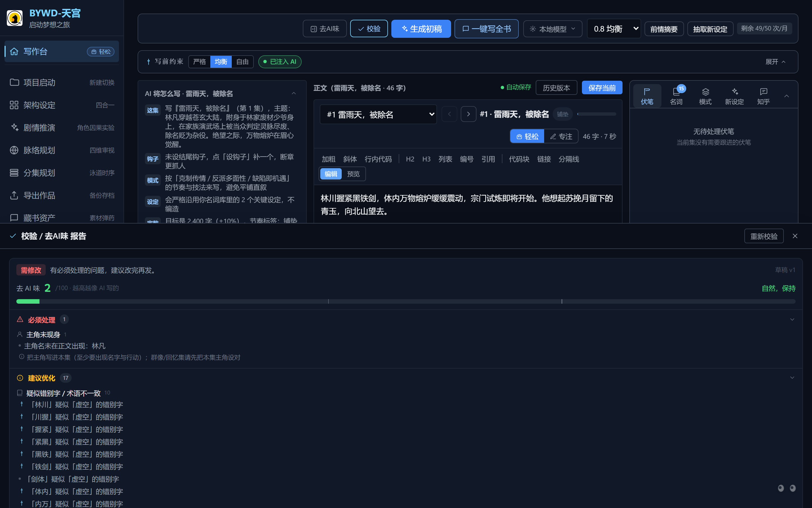The height and width of the screenshot is (508, 812).
Task: Close the 校验 report panel
Action: click(795, 236)
